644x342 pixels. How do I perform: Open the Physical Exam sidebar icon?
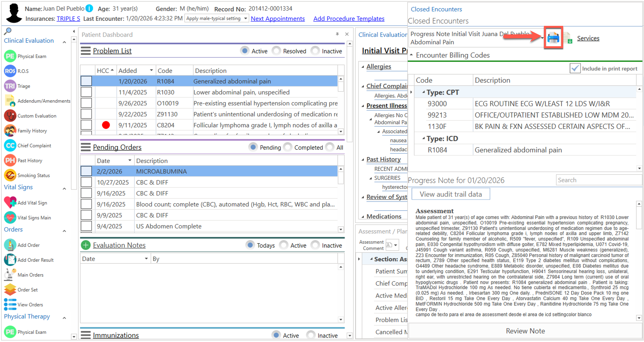(10, 56)
